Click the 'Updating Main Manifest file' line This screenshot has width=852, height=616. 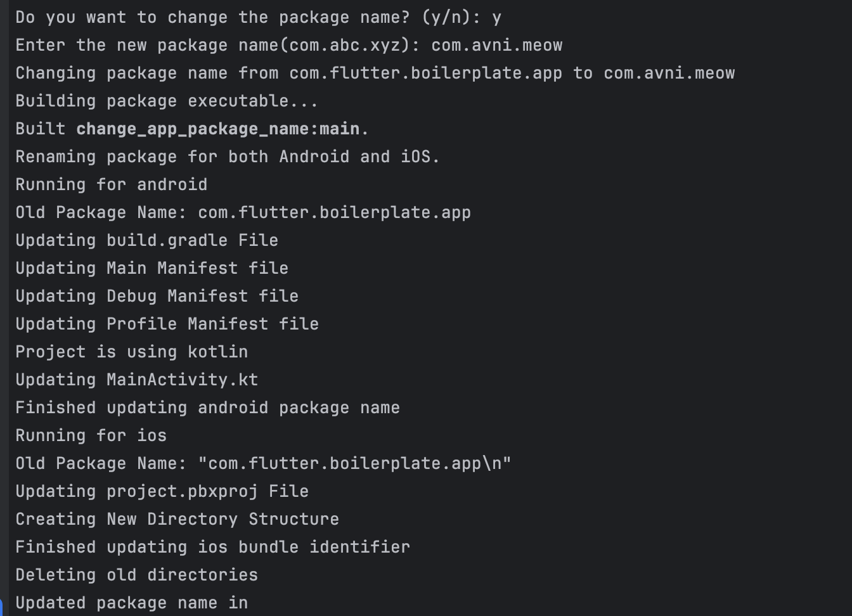[x=152, y=268]
